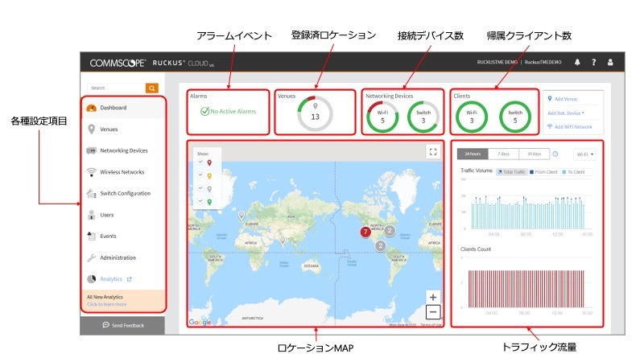
Task: Click the Send Feedback button
Action: pyautogui.click(x=122, y=325)
